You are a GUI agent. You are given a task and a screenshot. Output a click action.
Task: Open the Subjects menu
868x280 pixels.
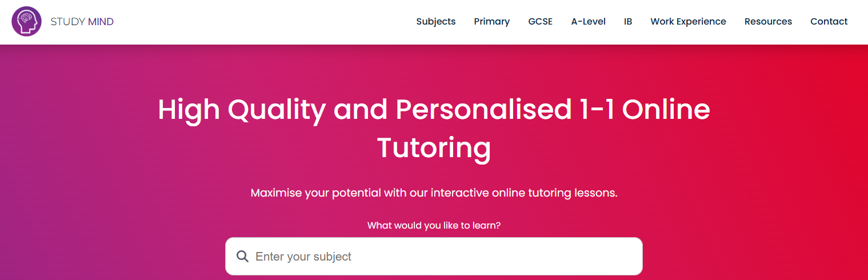click(x=436, y=22)
